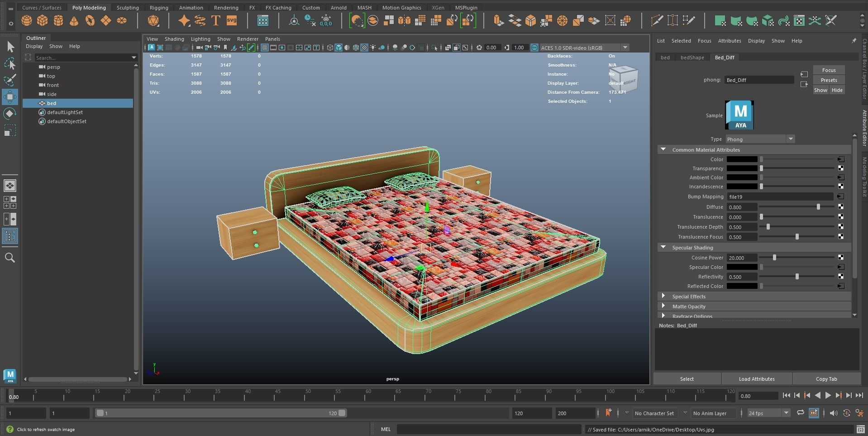
Task: Open the Specular Color swatch
Action: coord(742,267)
